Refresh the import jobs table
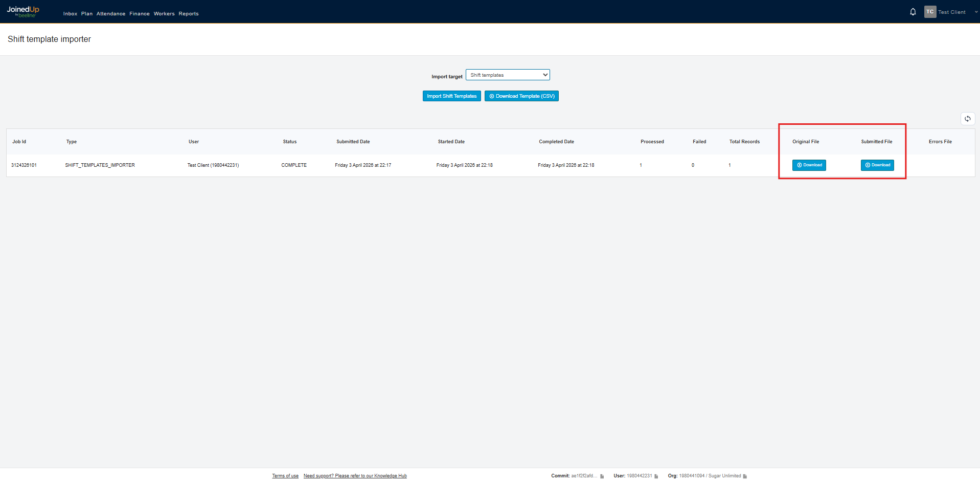Screen dimensions: 980x483 (967, 119)
